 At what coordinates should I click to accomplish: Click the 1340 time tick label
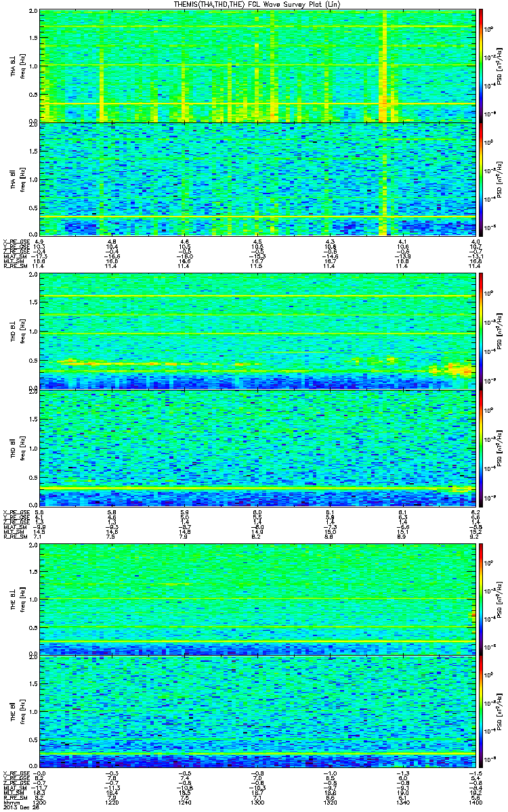402,802
